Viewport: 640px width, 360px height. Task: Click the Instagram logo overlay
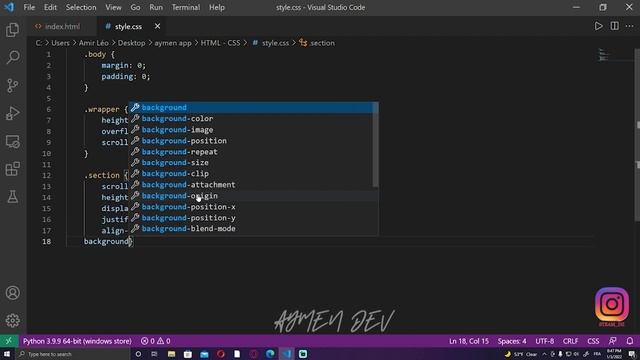[612, 305]
